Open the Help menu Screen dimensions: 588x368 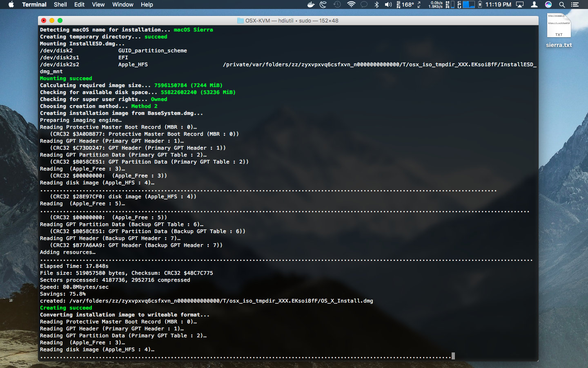click(147, 4)
